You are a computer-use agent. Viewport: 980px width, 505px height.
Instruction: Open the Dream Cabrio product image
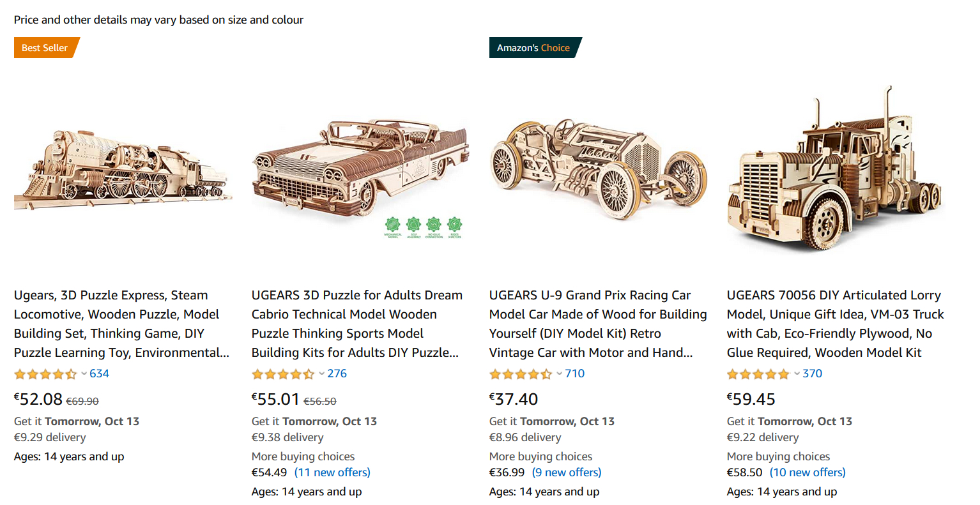coord(360,169)
